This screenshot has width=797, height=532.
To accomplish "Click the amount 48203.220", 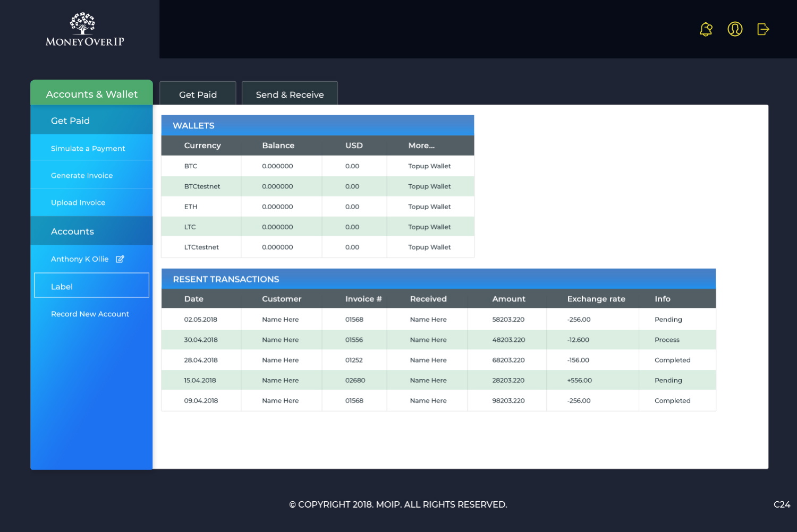I will pyautogui.click(x=508, y=340).
